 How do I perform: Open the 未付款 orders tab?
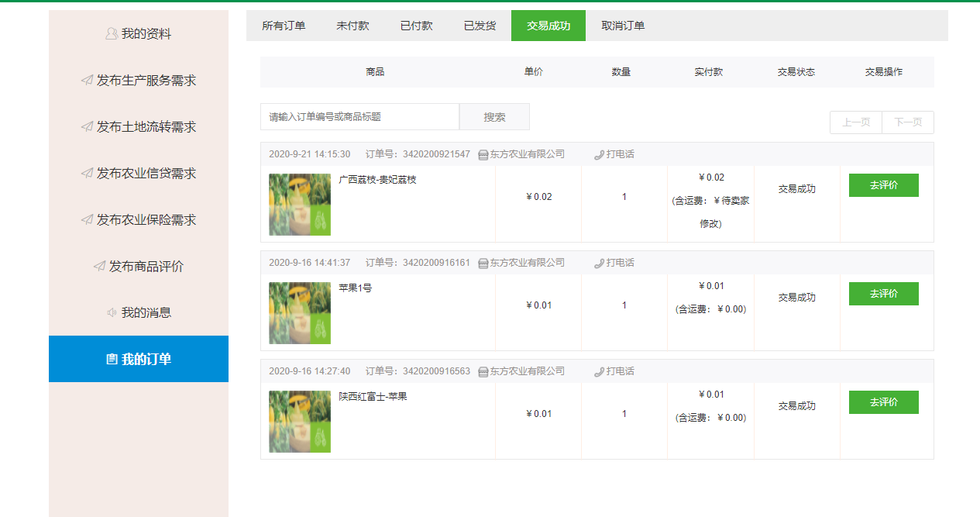352,26
